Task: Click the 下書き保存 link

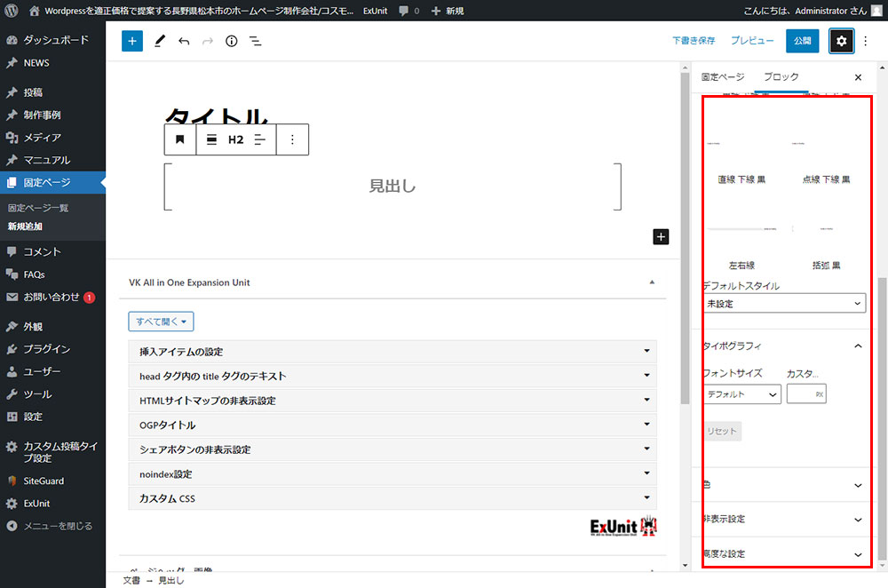Action: tap(694, 41)
